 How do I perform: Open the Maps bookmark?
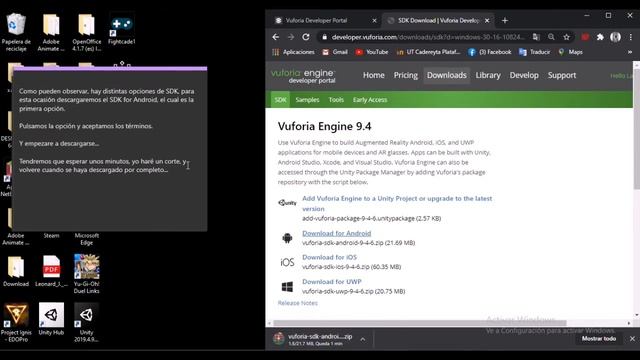click(x=570, y=52)
